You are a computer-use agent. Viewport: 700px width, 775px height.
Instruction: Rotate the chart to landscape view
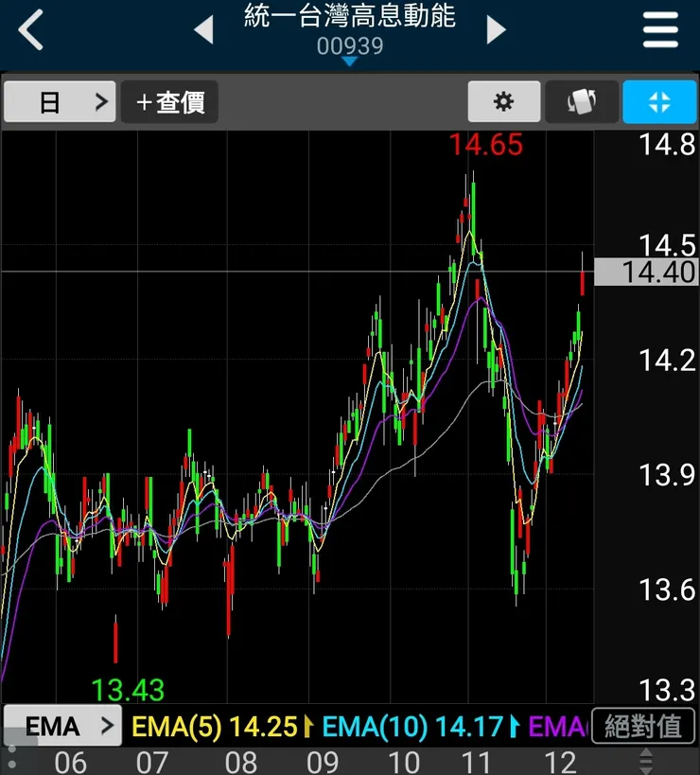[x=582, y=102]
